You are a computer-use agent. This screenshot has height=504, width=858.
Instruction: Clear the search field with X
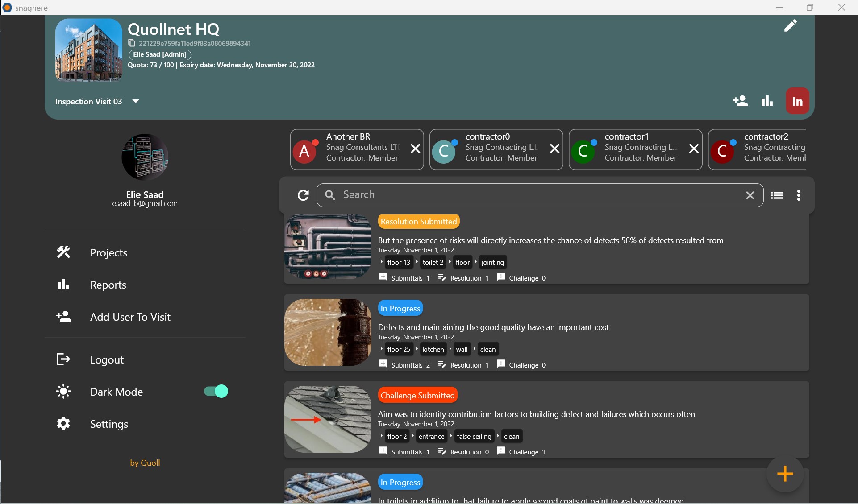[750, 195]
